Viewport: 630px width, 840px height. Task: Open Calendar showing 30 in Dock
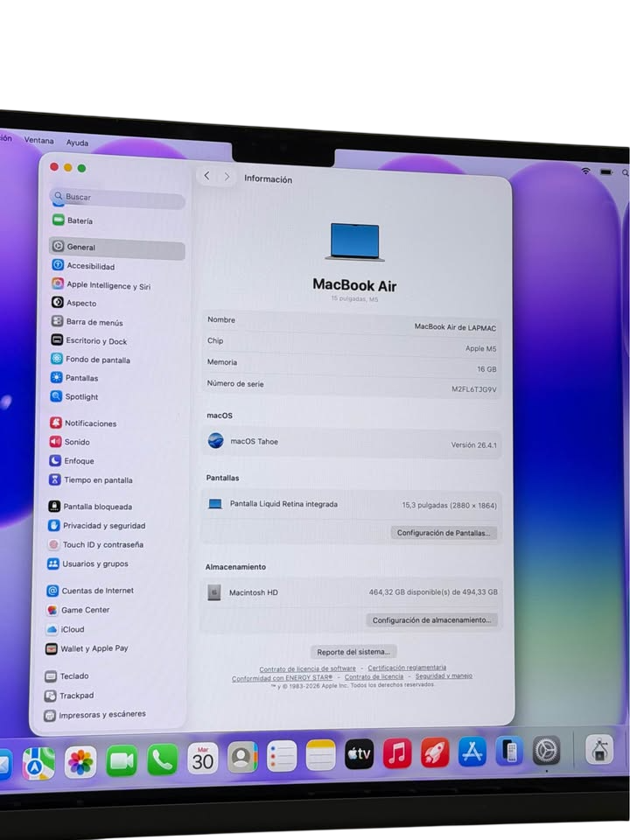tap(203, 758)
